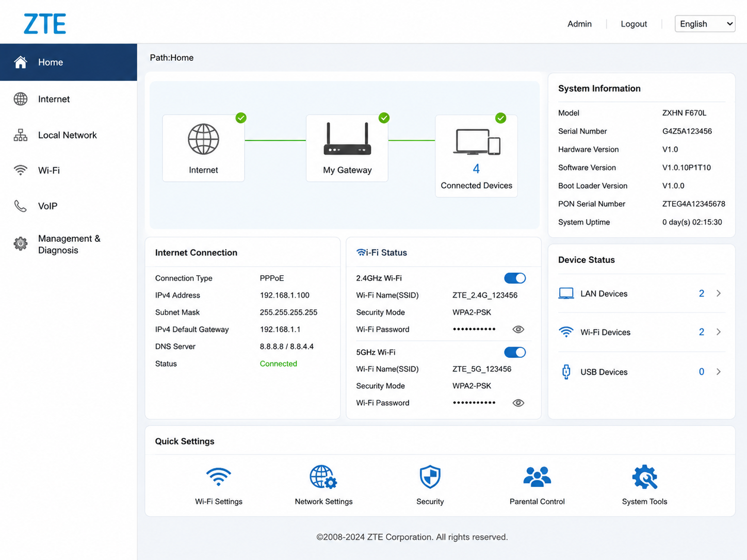Open the Wi-Fi menu item

tap(69, 170)
